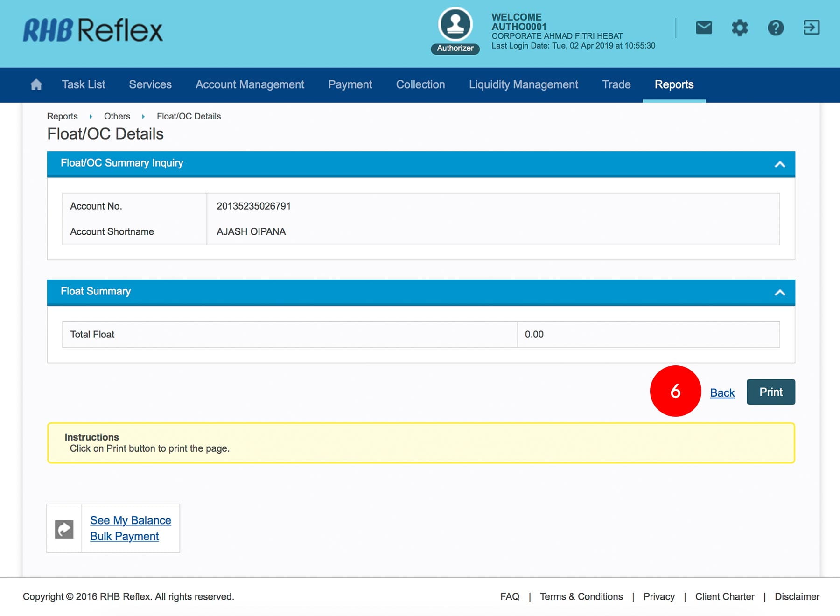
Task: Click the help question mark icon
Action: coord(776,28)
